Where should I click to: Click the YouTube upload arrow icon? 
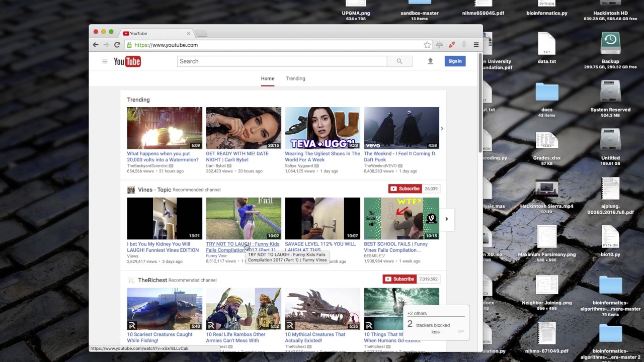point(430,61)
